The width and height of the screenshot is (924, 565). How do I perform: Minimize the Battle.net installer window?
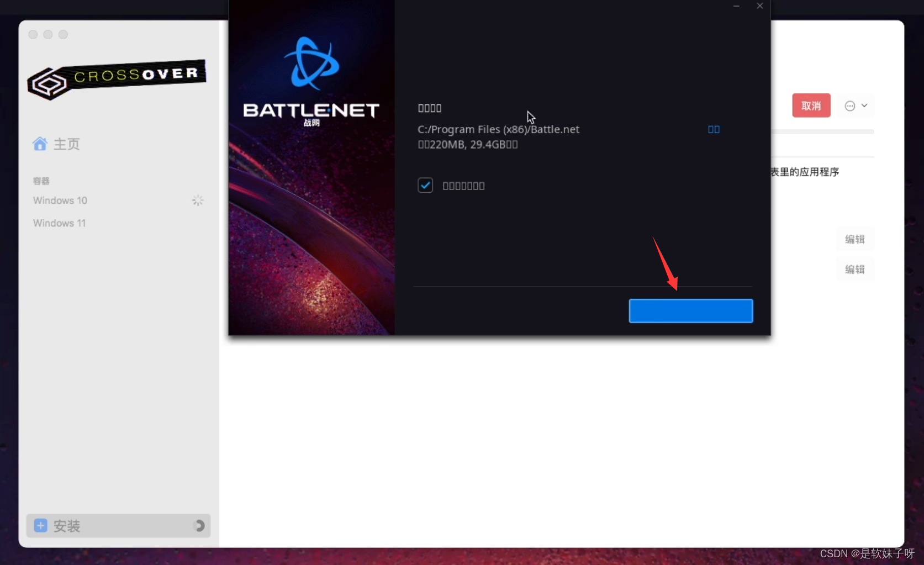[736, 6]
